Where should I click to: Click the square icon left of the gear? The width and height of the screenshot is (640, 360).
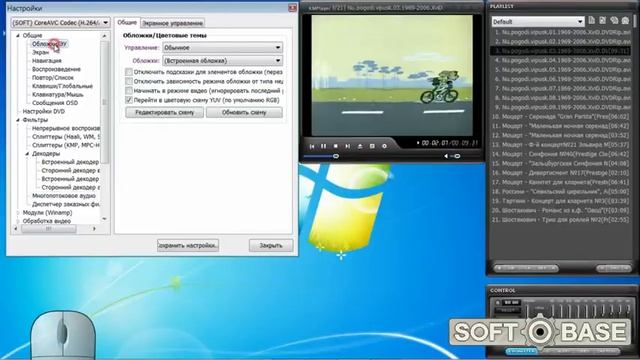372,146
